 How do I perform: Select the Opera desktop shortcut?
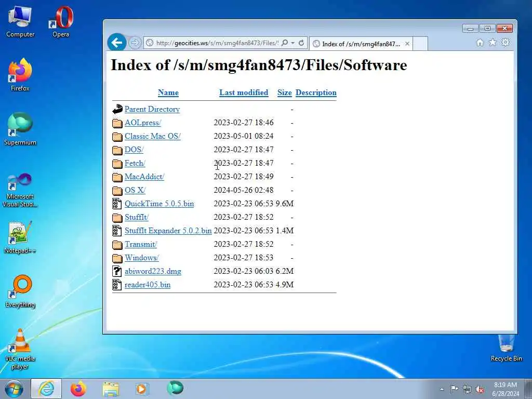pyautogui.click(x=61, y=22)
